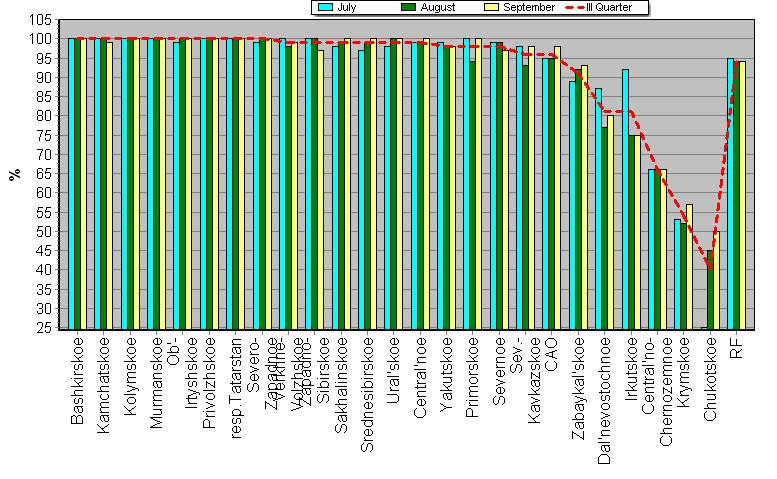This screenshot has width=777, height=479.
Task: Select the Zabaykal'skoe category label
Action: coord(578,388)
